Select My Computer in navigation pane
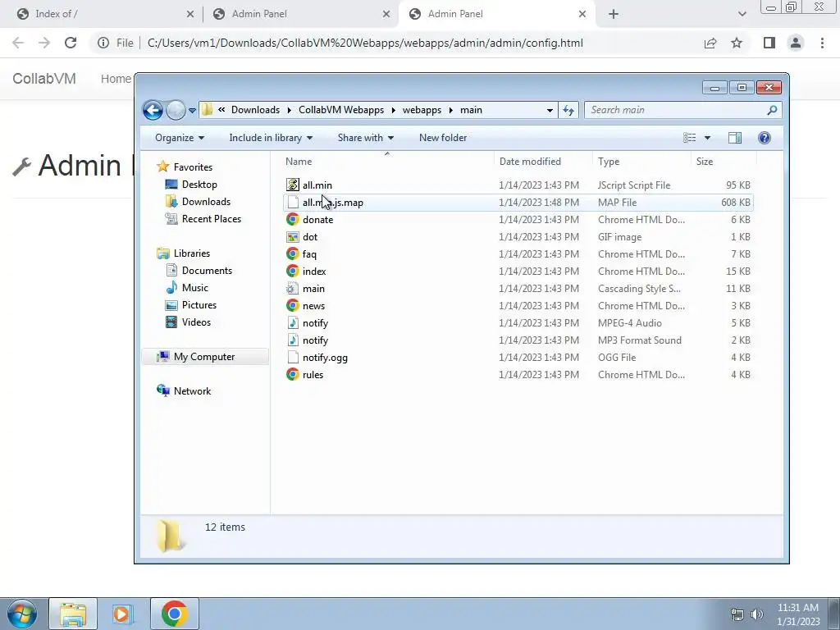Viewport: 840px width, 630px height. coord(205,357)
